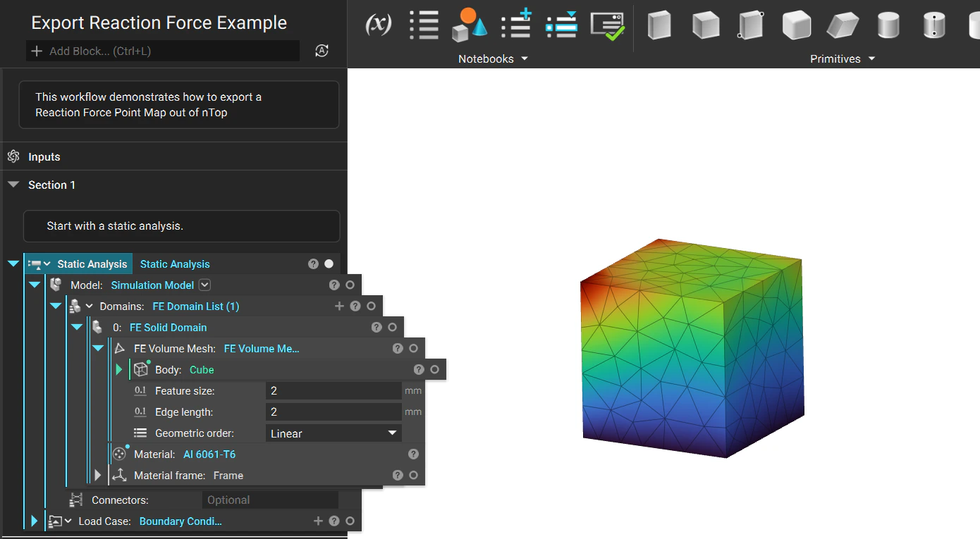
Task: Open help for the Static Analysis block
Action: coord(313,264)
